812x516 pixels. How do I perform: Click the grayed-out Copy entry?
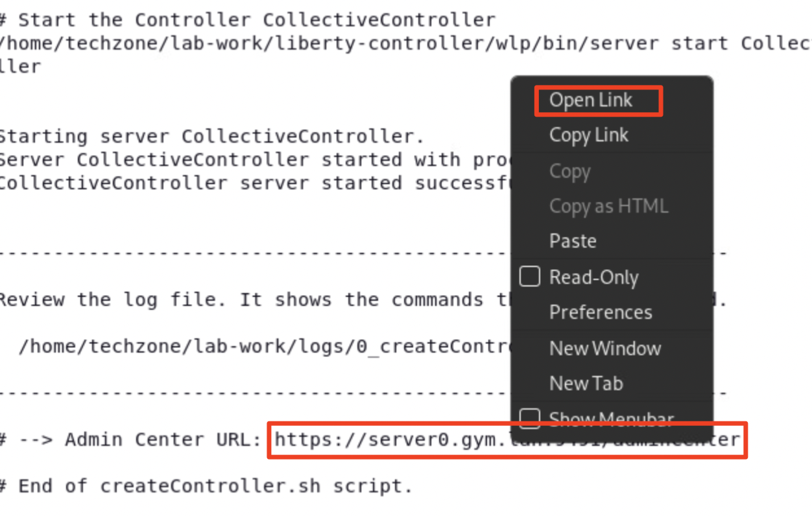(x=569, y=171)
